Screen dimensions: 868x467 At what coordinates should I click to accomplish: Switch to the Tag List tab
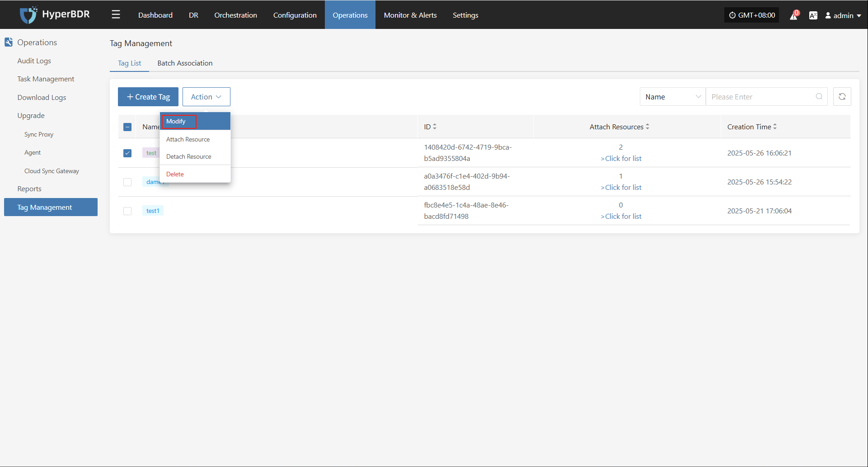[x=129, y=63]
